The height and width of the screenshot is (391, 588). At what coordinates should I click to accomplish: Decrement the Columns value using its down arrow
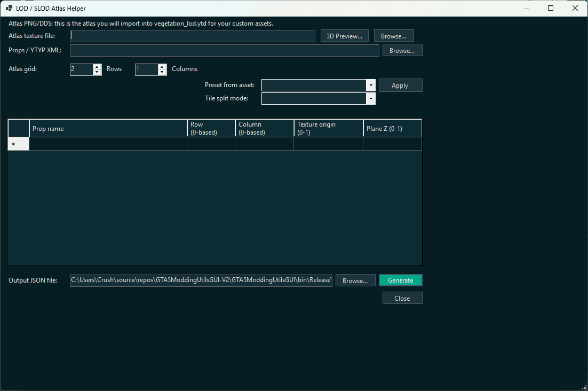point(162,71)
